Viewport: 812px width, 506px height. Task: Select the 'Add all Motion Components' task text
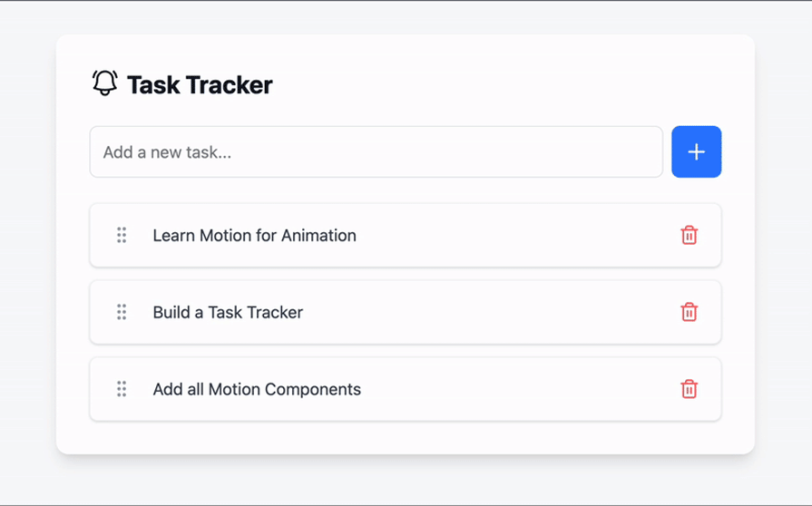(x=257, y=389)
